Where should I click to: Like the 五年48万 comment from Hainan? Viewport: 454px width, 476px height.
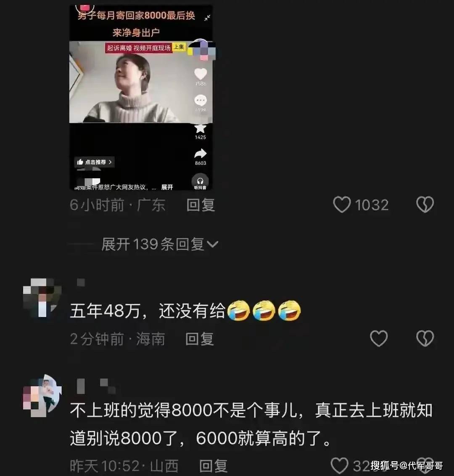click(x=379, y=338)
